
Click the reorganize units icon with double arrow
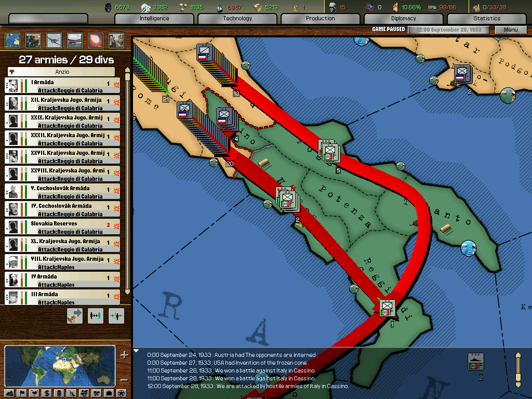point(96,316)
